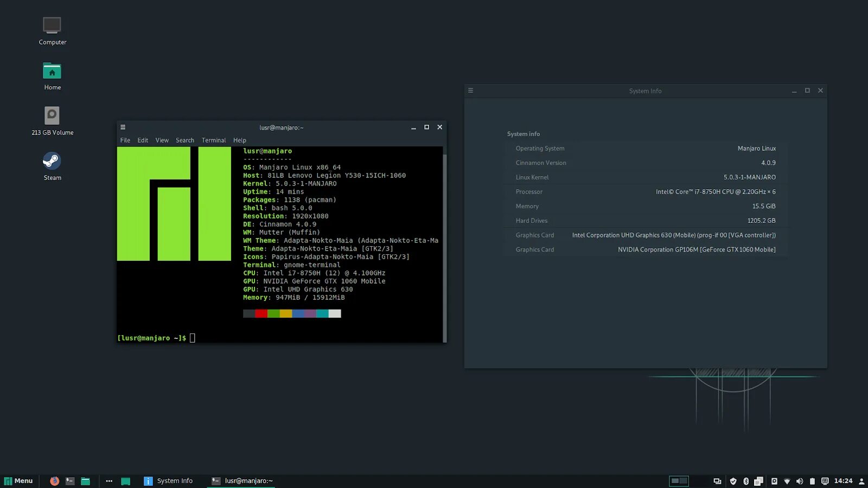Click the three-dots icon in the panel
The height and width of the screenshot is (488, 868).
(109, 481)
